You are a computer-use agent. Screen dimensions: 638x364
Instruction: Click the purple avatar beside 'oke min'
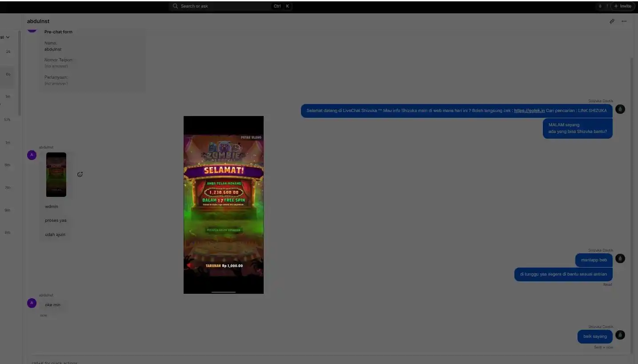32,303
